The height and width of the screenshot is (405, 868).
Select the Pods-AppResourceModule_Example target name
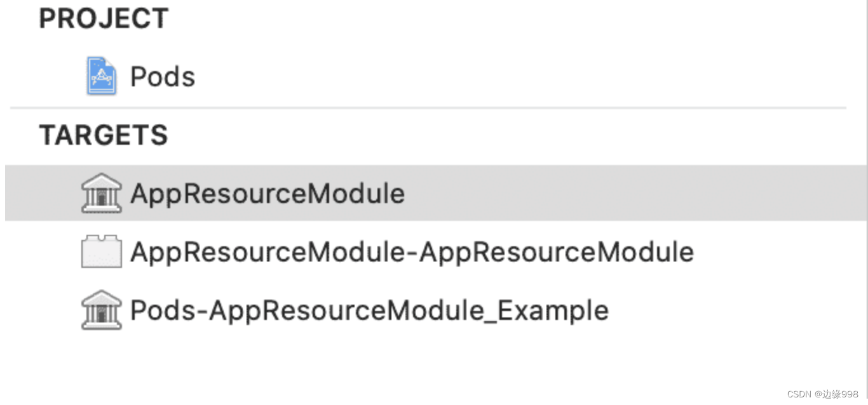click(x=369, y=311)
